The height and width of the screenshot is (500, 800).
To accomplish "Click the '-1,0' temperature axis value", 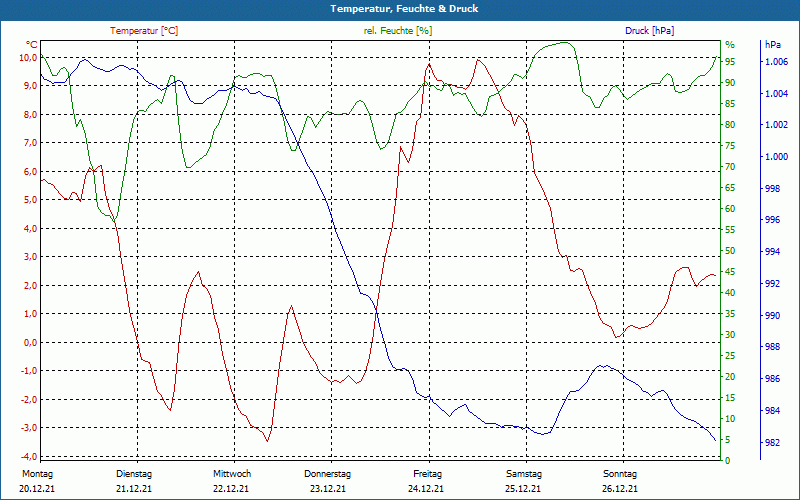I will point(29,371).
